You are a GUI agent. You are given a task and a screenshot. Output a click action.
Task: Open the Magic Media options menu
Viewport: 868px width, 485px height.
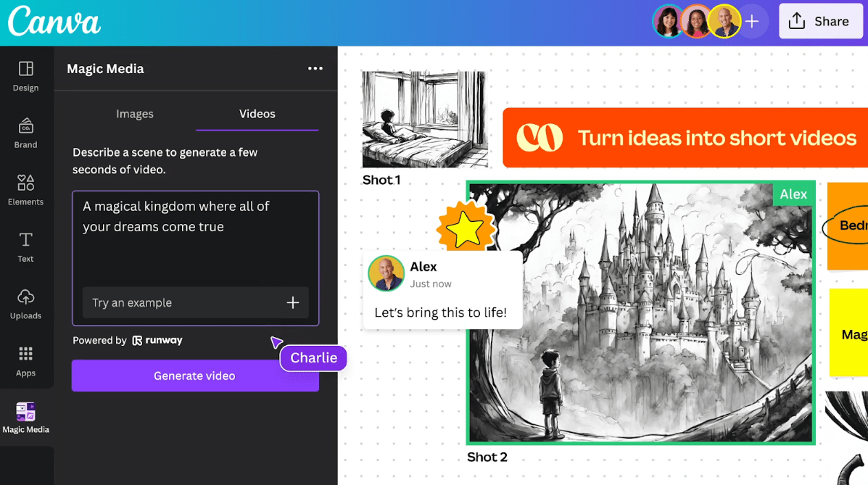coord(315,68)
